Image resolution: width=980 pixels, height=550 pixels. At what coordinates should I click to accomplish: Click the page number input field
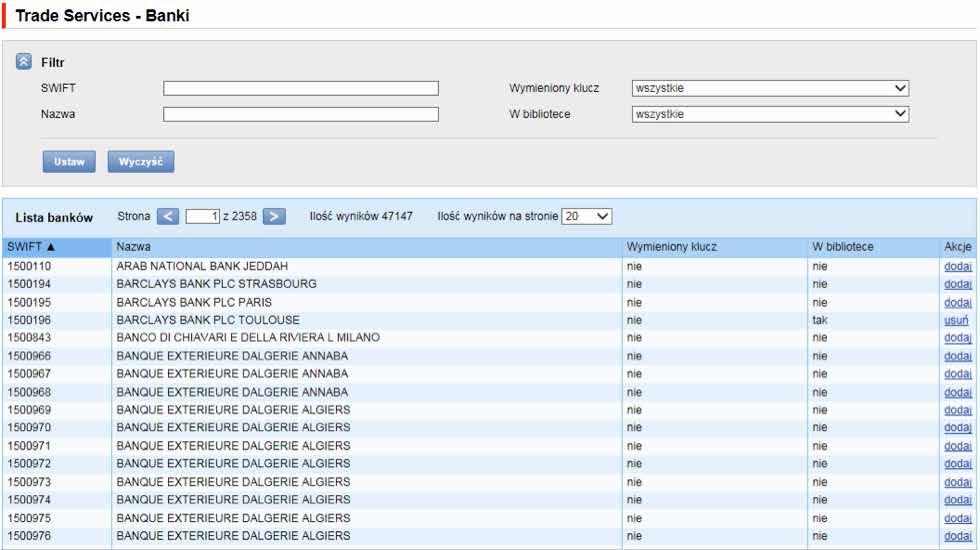click(202, 216)
